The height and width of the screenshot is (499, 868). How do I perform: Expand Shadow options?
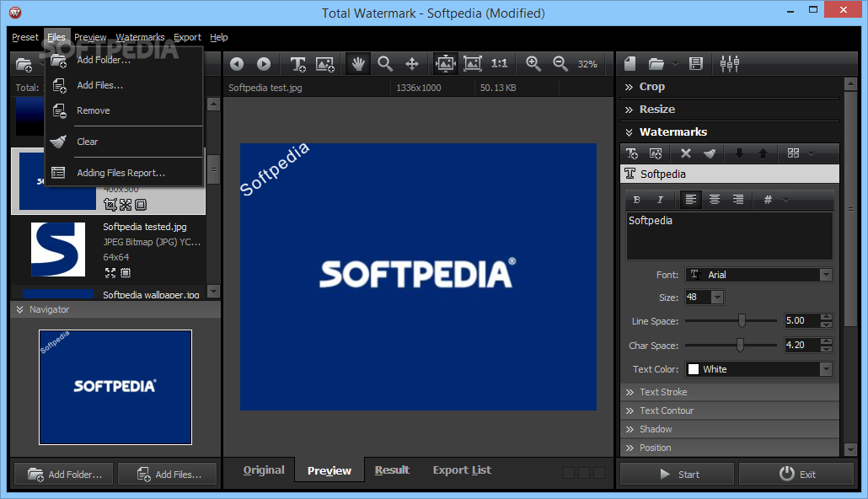coord(730,429)
